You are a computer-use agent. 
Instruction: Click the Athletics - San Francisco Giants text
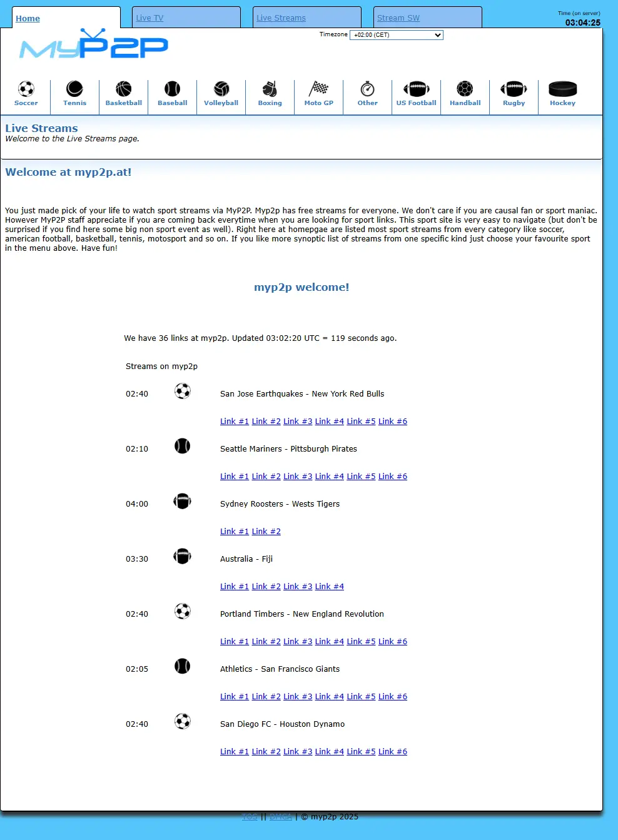280,669
